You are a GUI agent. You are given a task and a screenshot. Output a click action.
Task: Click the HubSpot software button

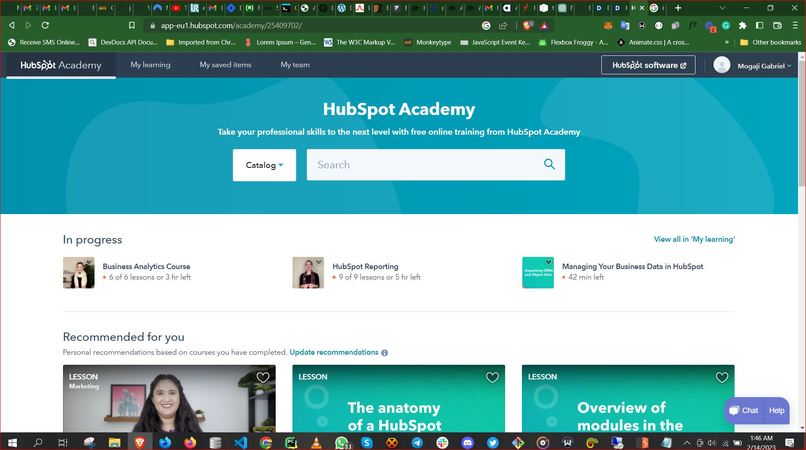648,65
